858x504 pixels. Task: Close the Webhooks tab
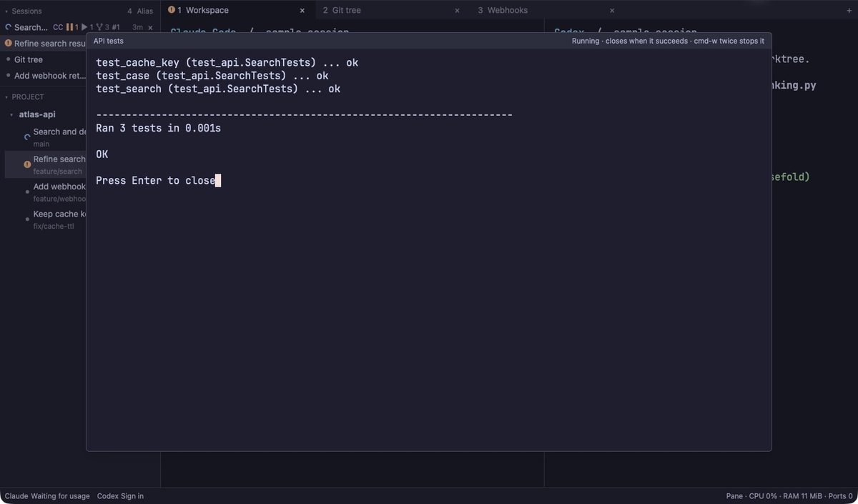[612, 11]
